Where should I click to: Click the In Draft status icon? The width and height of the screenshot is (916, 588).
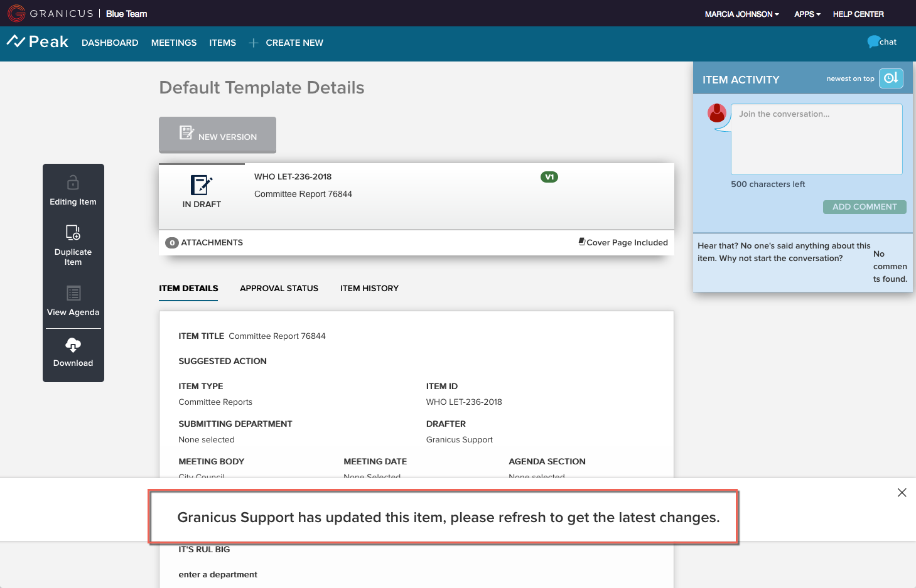[202, 185]
